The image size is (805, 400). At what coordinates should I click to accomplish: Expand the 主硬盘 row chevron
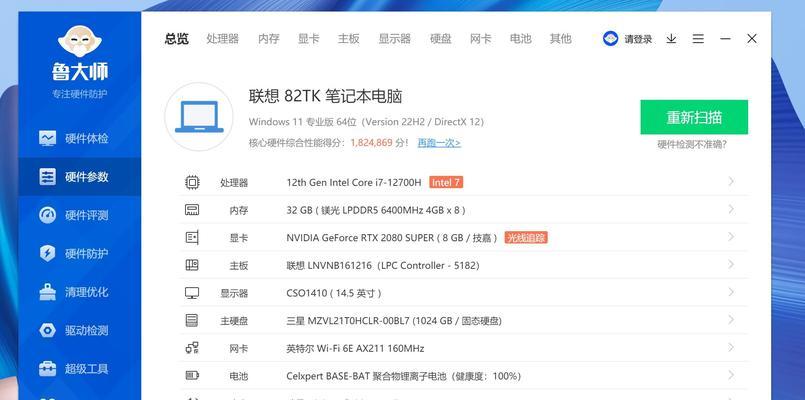click(x=731, y=320)
